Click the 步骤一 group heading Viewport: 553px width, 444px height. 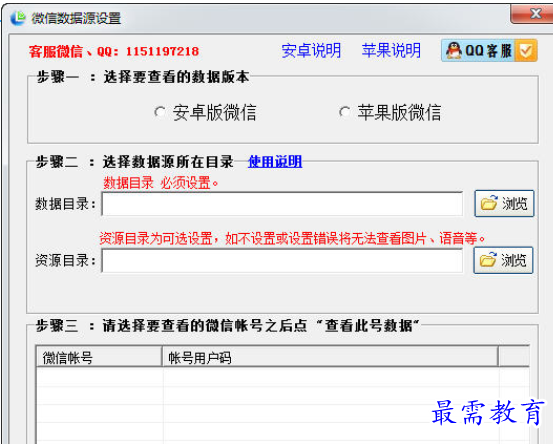point(143,77)
